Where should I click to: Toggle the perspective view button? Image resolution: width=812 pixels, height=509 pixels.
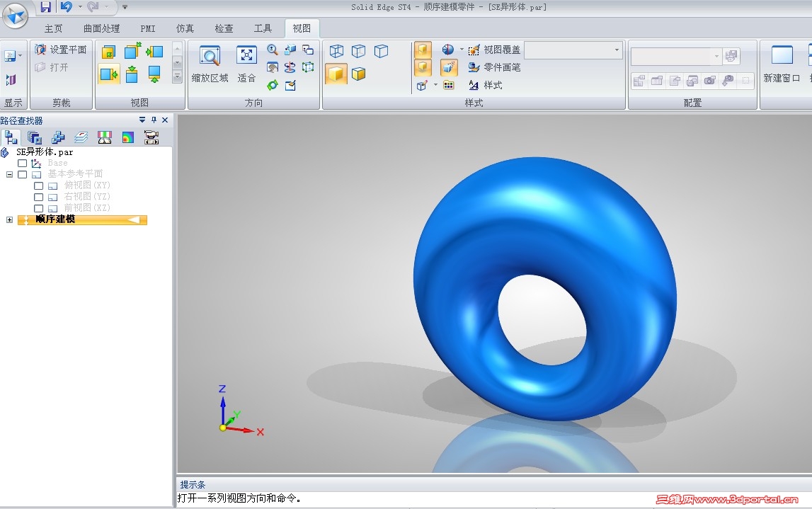point(449,67)
